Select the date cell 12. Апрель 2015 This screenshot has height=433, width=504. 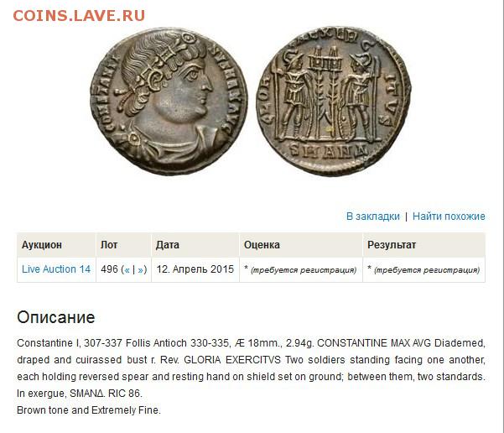(x=195, y=269)
